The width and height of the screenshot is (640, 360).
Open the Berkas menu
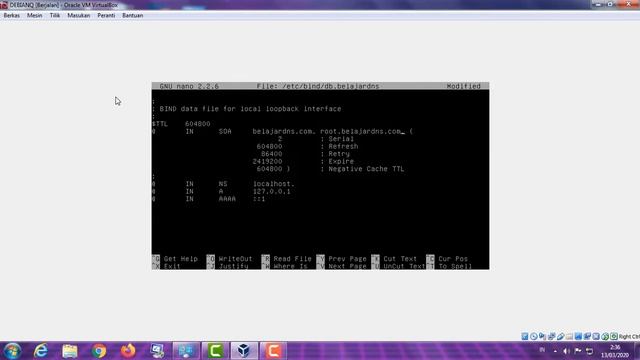[11, 16]
